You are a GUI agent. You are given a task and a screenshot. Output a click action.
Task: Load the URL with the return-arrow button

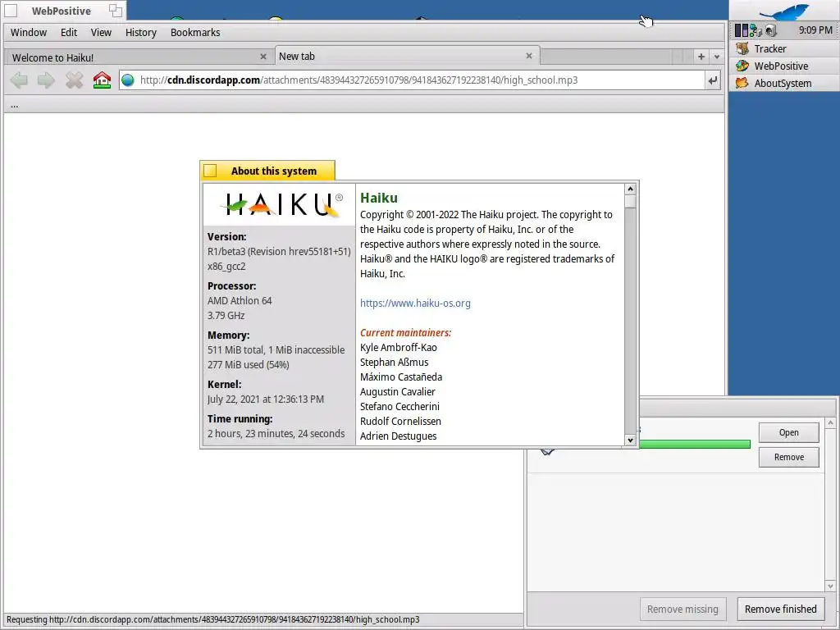(713, 80)
